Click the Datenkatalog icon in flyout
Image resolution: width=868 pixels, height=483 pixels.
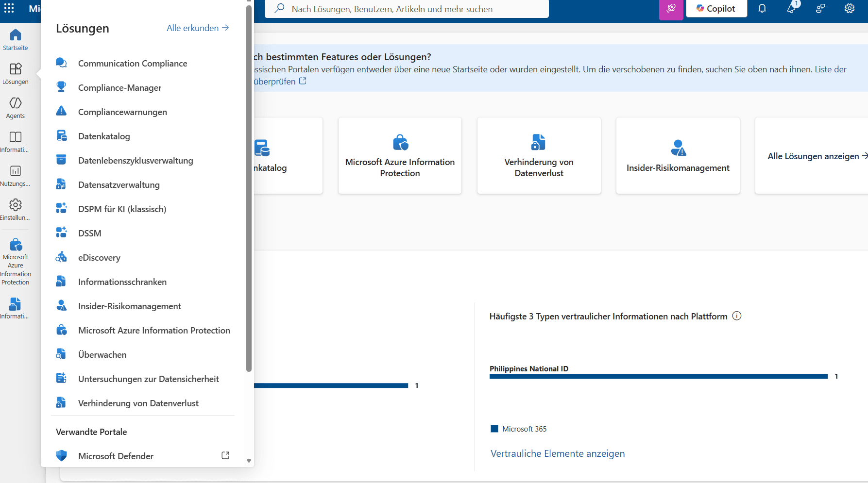tap(61, 136)
